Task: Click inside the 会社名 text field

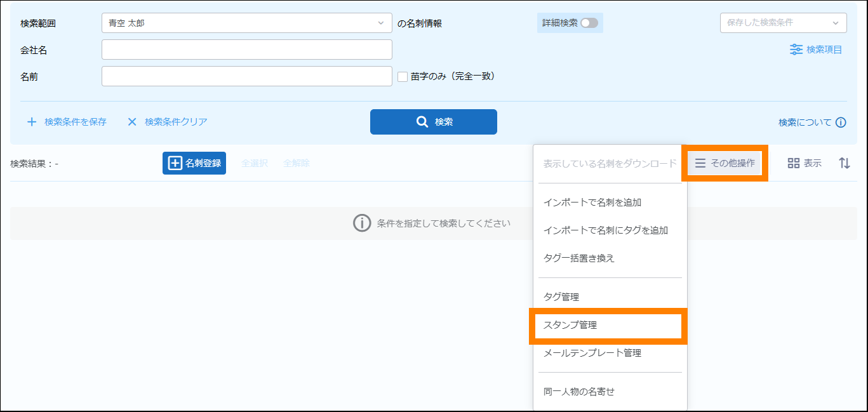Action: coord(247,50)
